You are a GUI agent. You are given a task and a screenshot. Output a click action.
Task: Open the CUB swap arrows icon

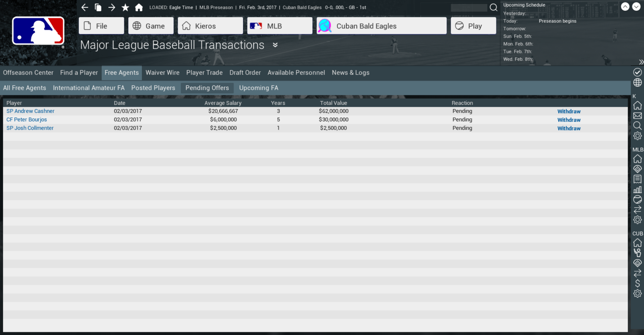pyautogui.click(x=637, y=273)
